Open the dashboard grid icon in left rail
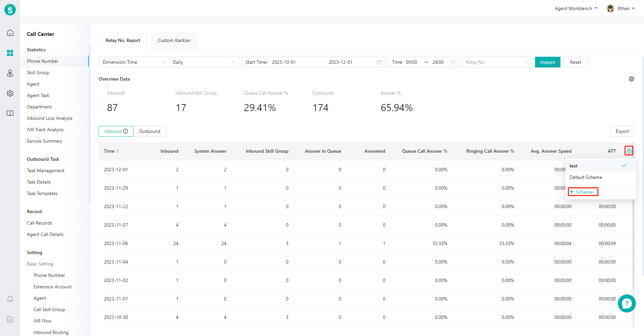Image resolution: width=644 pixels, height=336 pixels. click(x=10, y=53)
